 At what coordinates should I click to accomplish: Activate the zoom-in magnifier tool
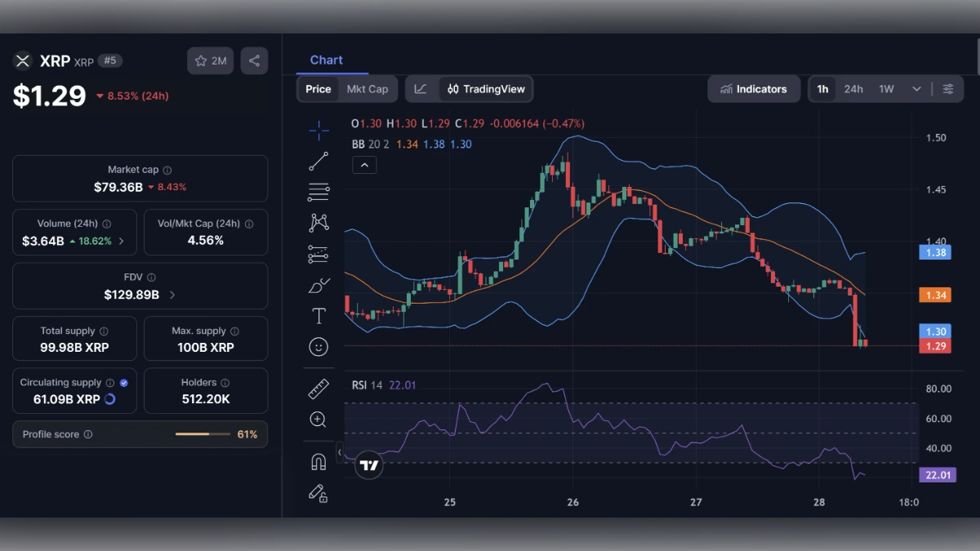[318, 420]
